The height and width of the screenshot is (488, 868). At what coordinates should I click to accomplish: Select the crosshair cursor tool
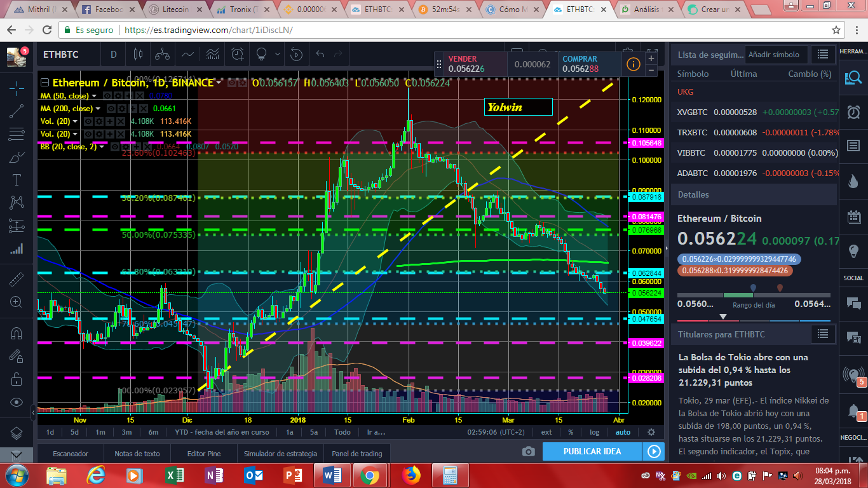(17, 88)
